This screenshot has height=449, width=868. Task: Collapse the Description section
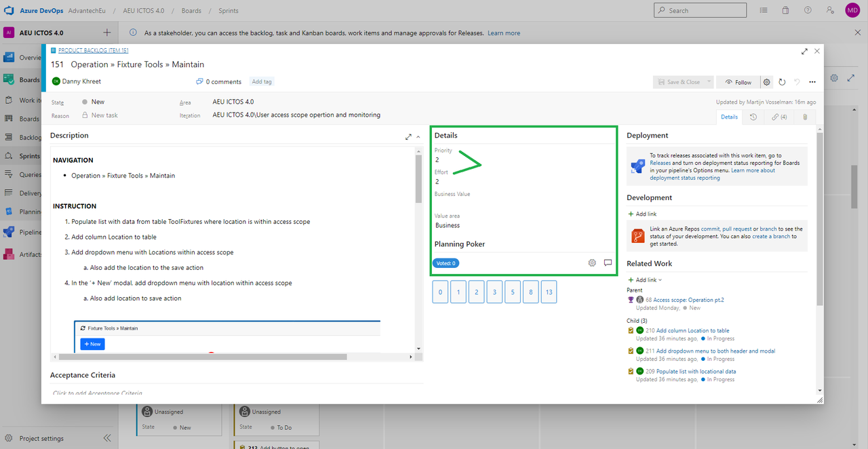418,136
